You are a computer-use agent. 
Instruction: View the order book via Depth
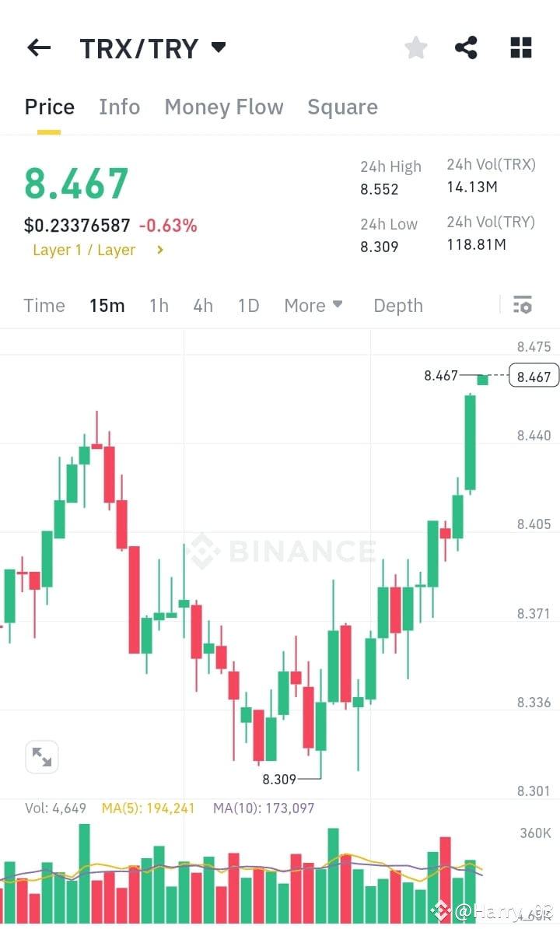pyautogui.click(x=397, y=305)
